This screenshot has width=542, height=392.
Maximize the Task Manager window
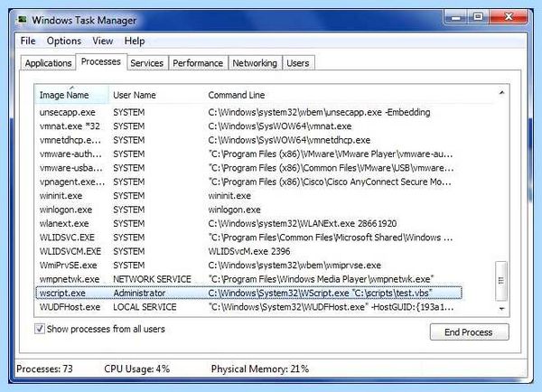[x=479, y=16]
